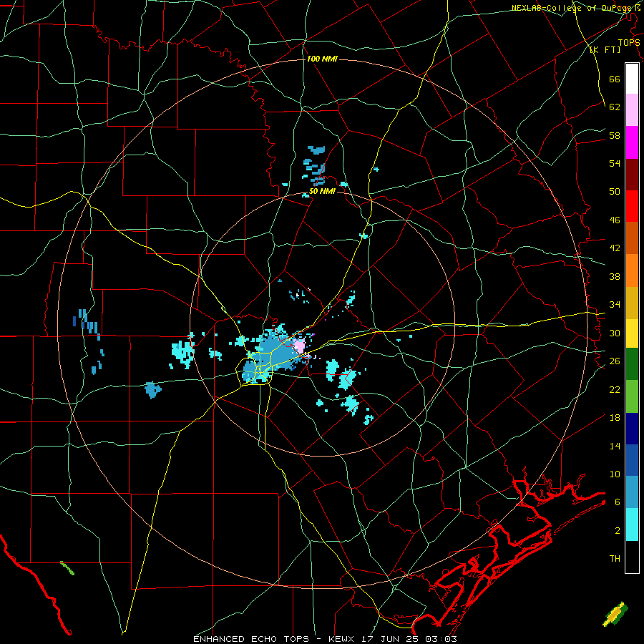Click the "22" legend value
This screenshot has width=644, height=644.
point(615,390)
